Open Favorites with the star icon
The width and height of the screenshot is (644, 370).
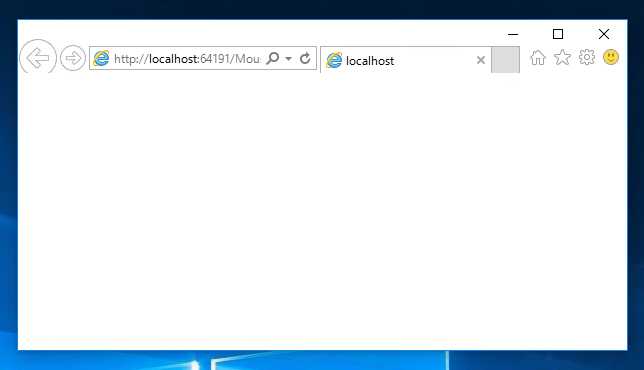[562, 57]
